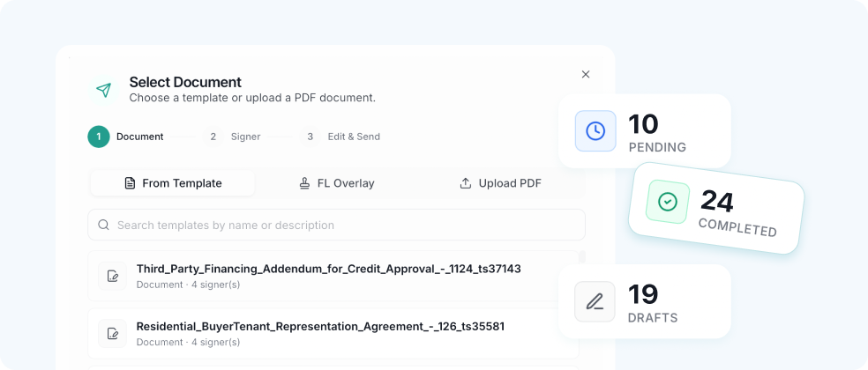
Task: Click the DRAFTS label
Action: point(653,318)
